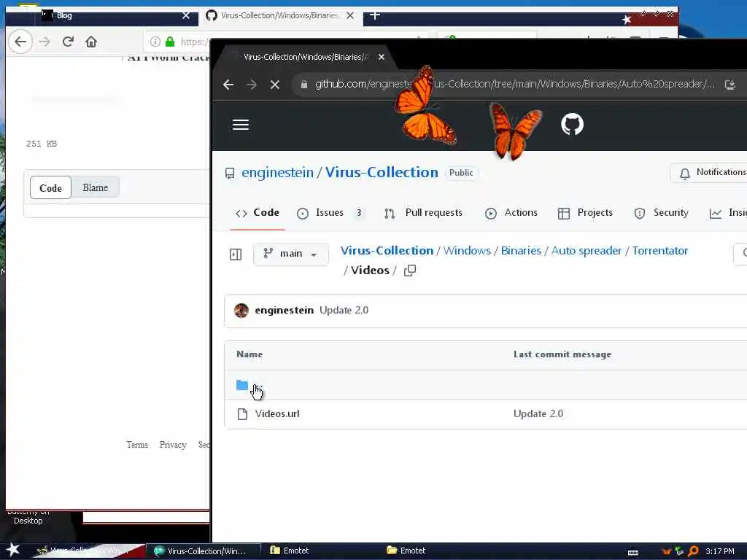Click the Chrome address bar URL
747x560 pixels.
click(x=514, y=85)
